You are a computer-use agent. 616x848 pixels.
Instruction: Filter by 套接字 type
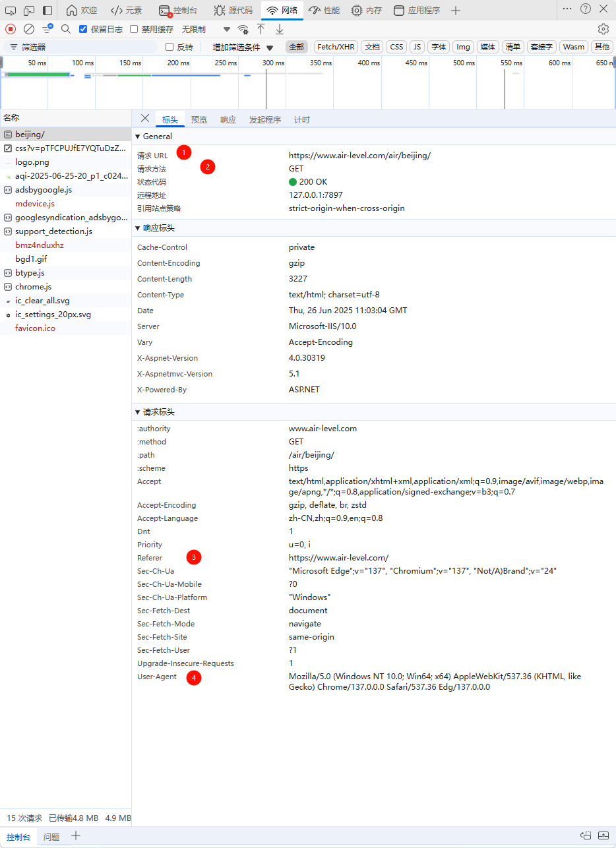tap(541, 47)
